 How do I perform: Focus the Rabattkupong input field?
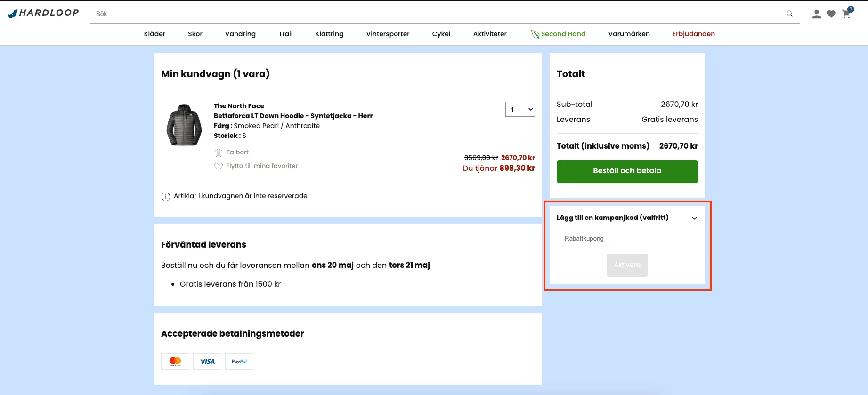pos(627,238)
